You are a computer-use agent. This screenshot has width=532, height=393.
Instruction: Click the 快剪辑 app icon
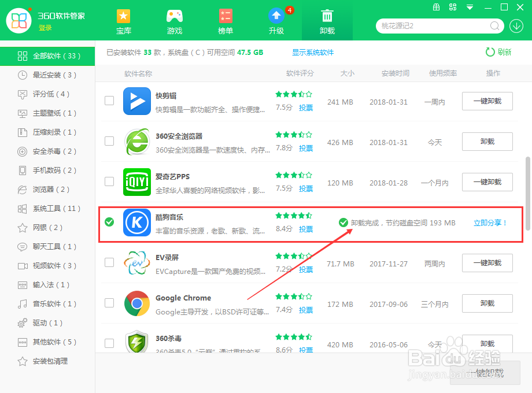point(136,101)
